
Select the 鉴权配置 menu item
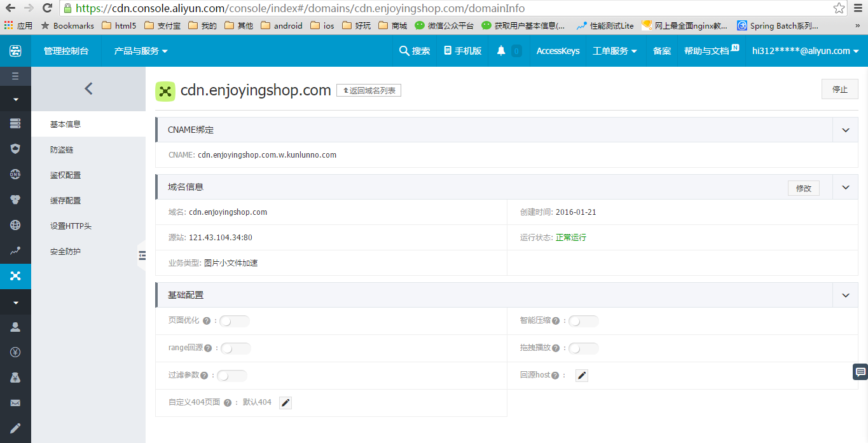point(88,175)
